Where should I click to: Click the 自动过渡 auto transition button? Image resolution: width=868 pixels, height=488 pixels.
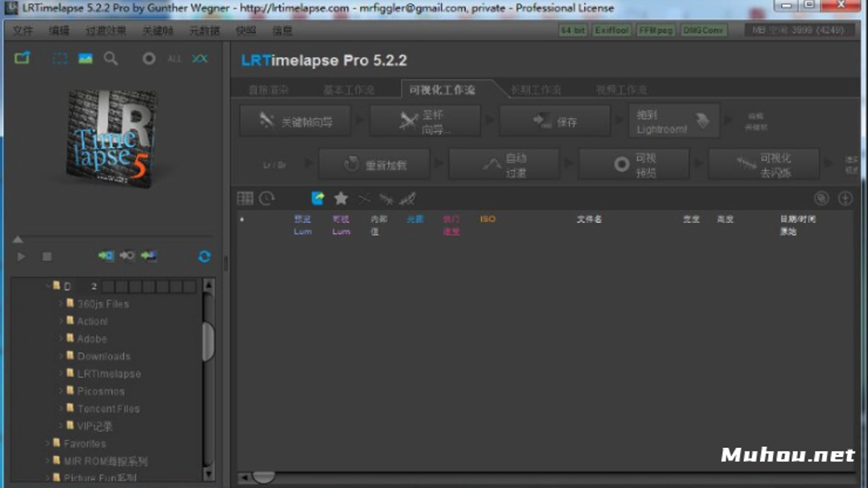504,164
